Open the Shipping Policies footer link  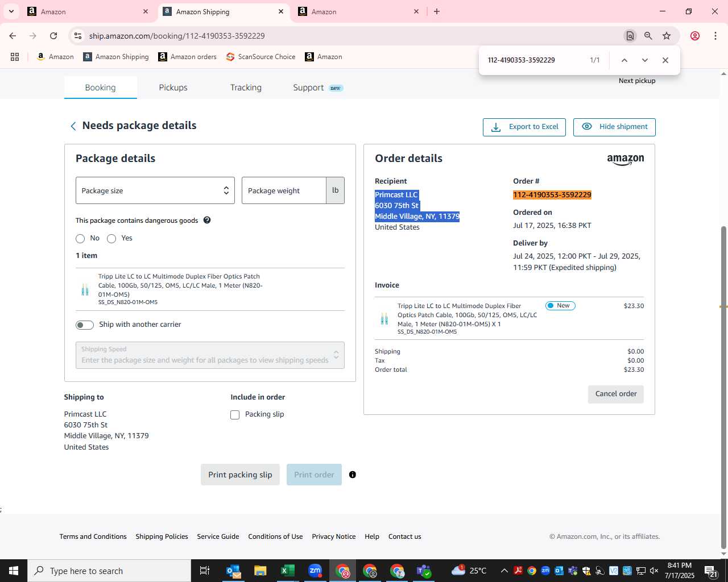pos(162,537)
